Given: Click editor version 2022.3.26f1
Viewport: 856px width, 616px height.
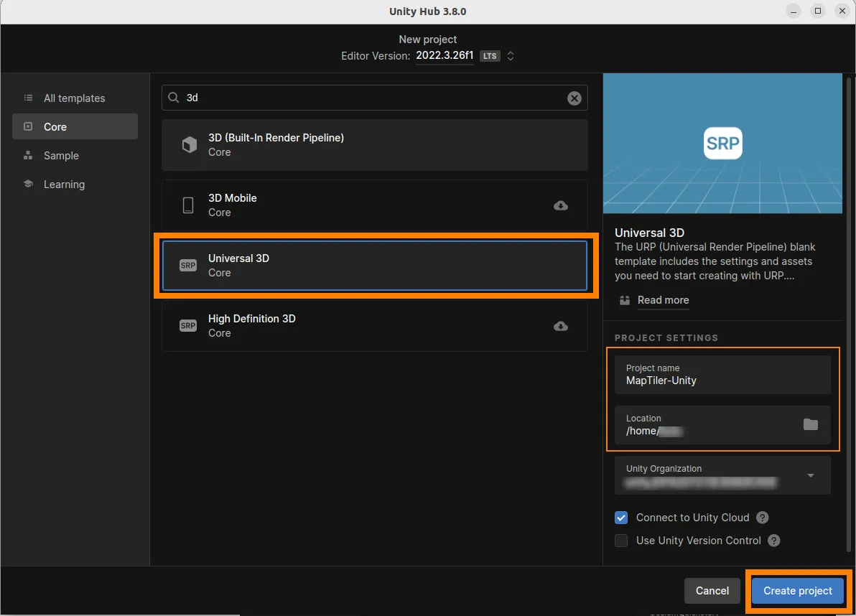Looking at the screenshot, I should tap(445, 55).
